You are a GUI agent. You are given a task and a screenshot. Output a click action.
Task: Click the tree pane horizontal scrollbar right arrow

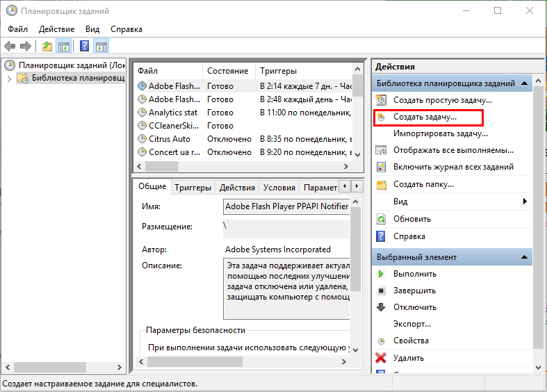pyautogui.click(x=119, y=367)
